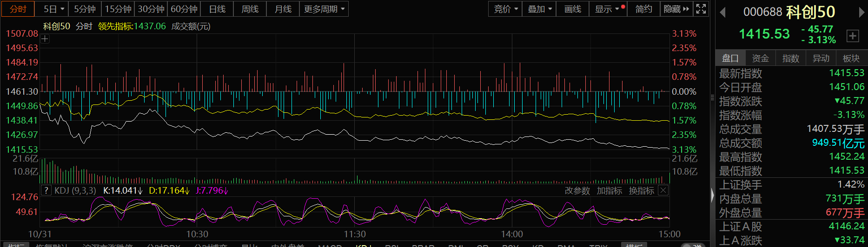The height and width of the screenshot is (247, 868).
Task: Open the 显示 display options dropdown
Action: pos(607,9)
